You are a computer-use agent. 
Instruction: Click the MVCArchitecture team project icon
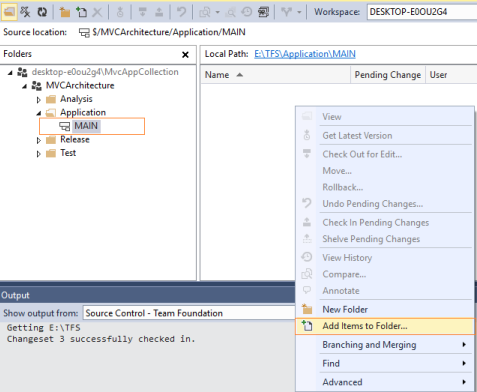[x=36, y=86]
